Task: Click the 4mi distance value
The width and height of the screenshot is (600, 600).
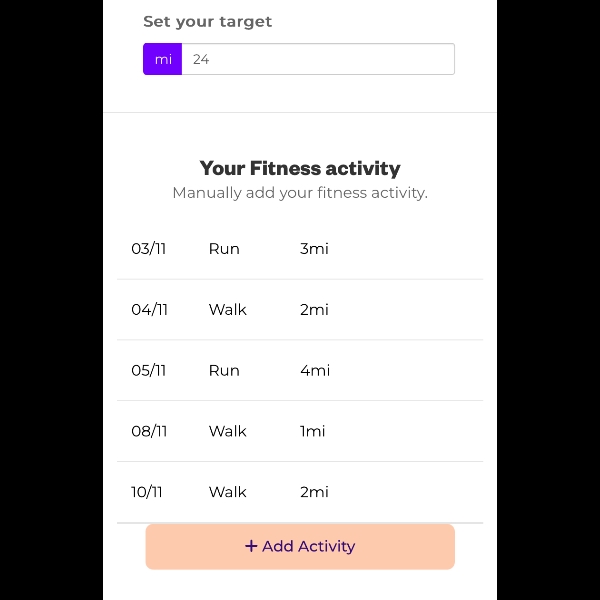Action: (x=315, y=371)
